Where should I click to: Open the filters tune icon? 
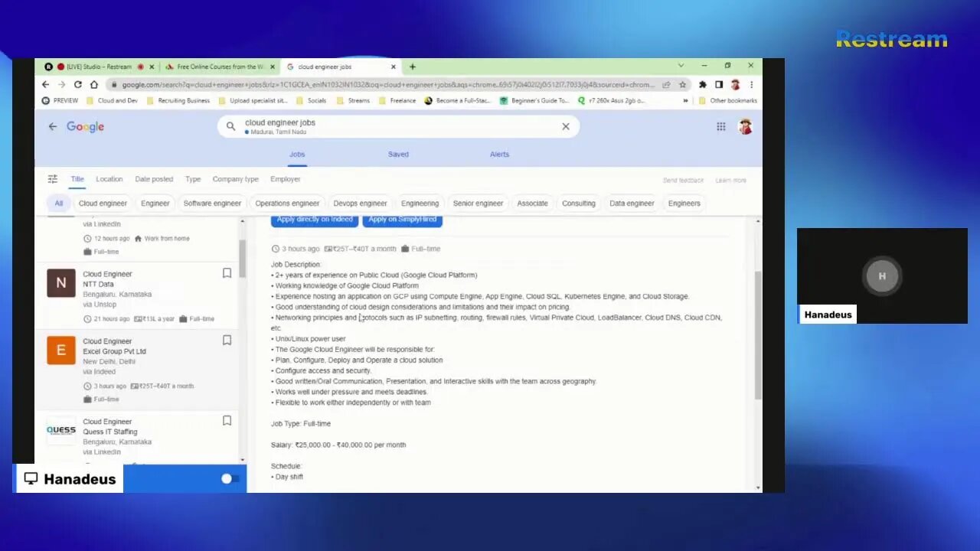pyautogui.click(x=53, y=179)
